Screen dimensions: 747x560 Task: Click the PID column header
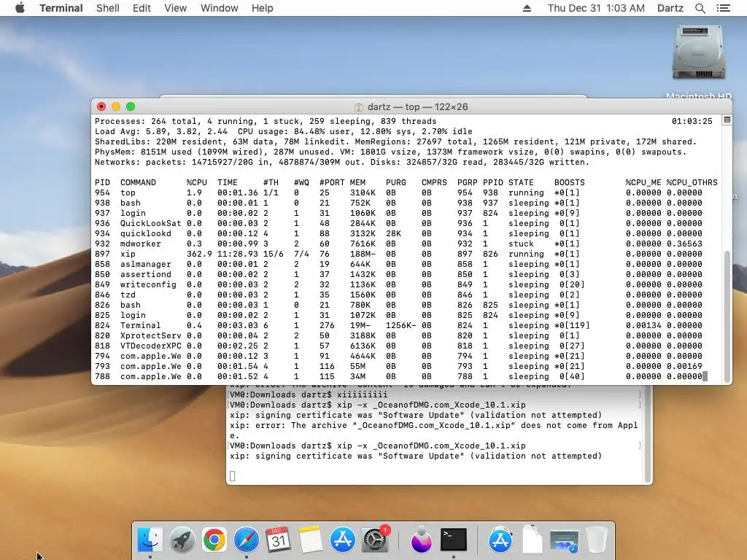point(102,182)
